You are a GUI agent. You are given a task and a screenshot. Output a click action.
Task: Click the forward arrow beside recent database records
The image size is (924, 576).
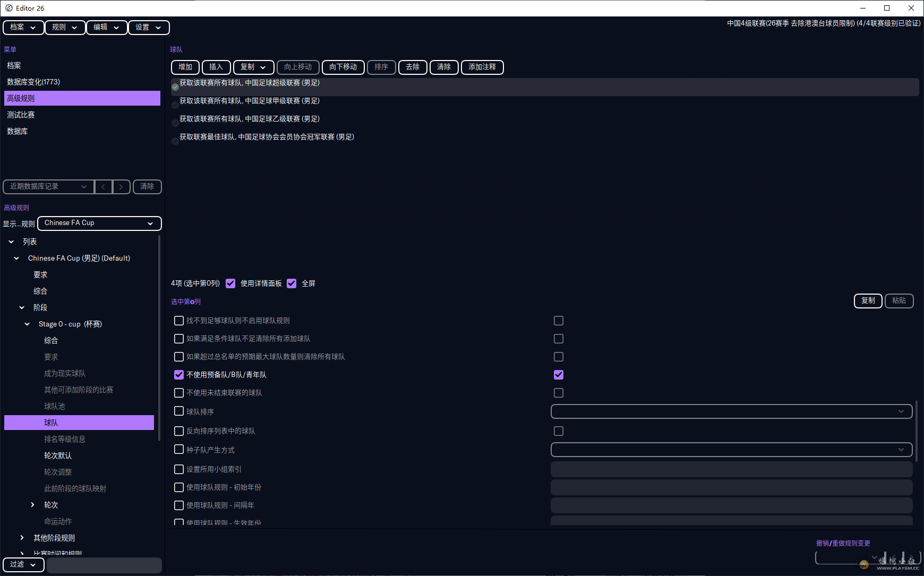click(x=121, y=187)
